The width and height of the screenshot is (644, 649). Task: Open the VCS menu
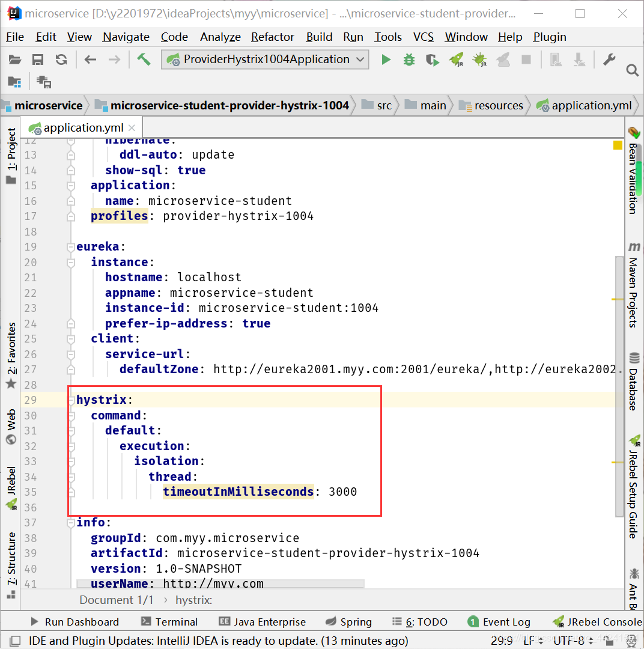423,37
